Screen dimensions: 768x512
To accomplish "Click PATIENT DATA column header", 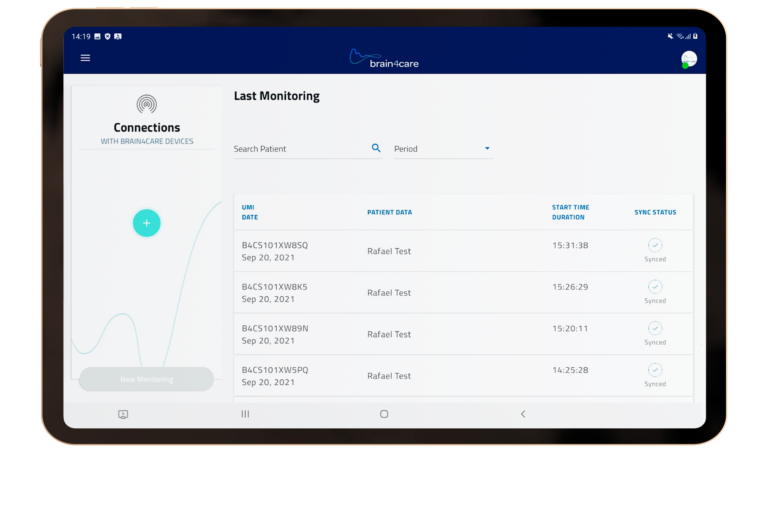I will point(389,212).
